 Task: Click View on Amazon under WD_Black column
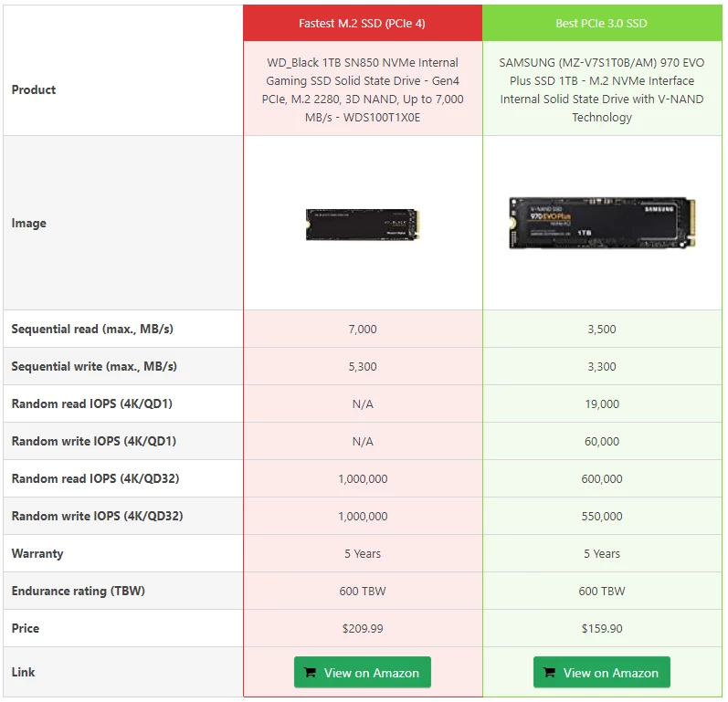pos(362,672)
